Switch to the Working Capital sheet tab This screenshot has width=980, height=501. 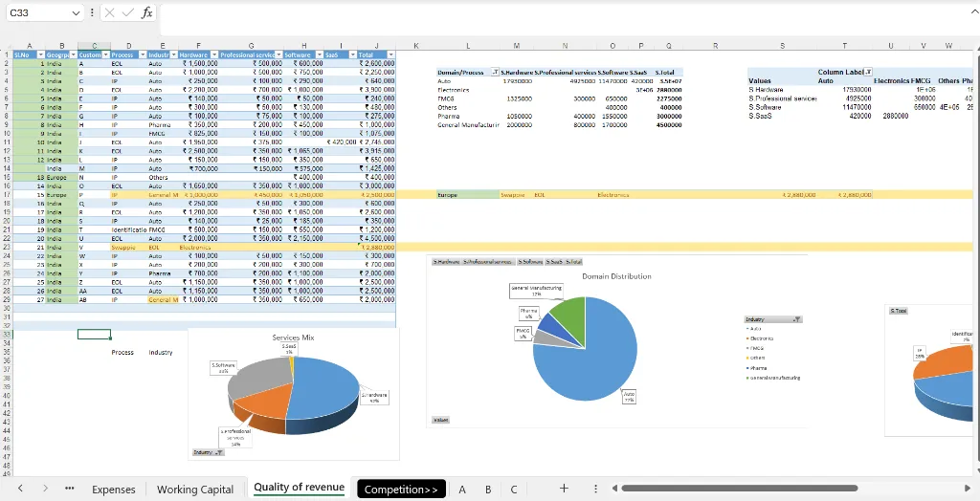(x=195, y=489)
